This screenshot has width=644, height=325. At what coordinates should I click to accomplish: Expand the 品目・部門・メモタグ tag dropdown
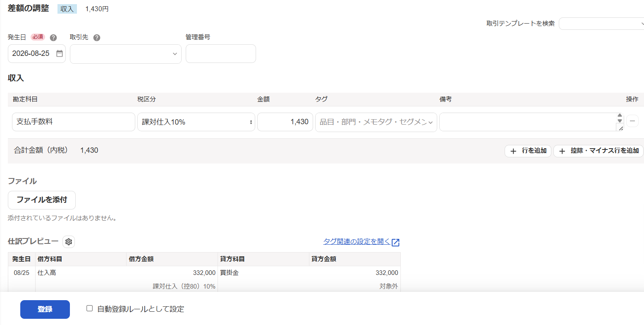point(376,122)
